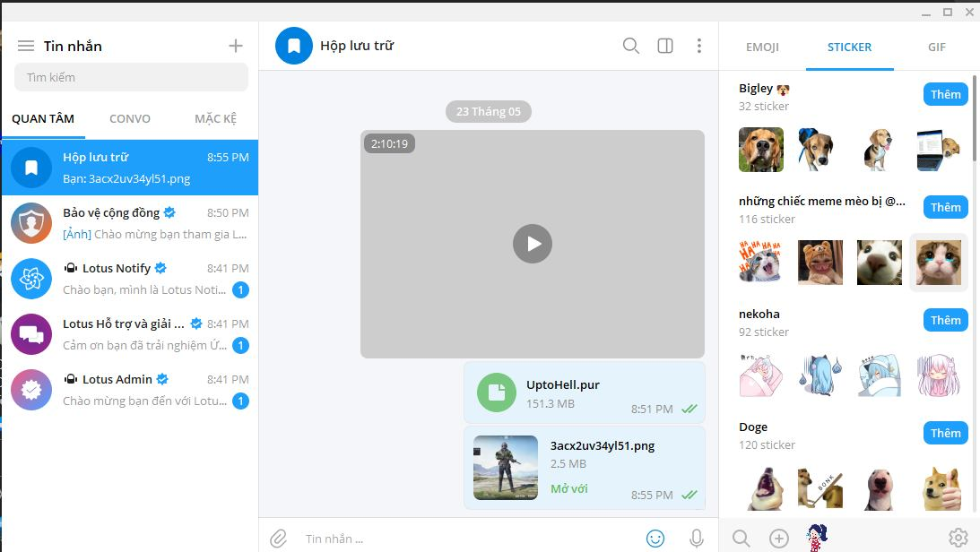Click the Lotus Admin unread count badge
The image size is (980, 552).
240,401
